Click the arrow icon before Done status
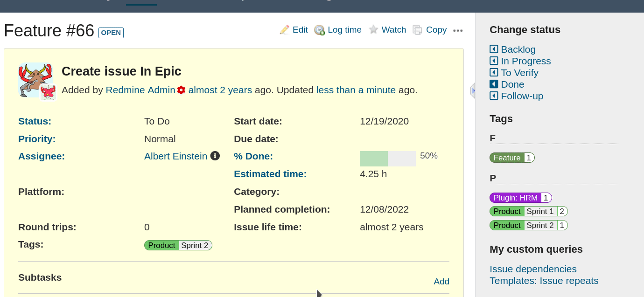 pos(494,84)
